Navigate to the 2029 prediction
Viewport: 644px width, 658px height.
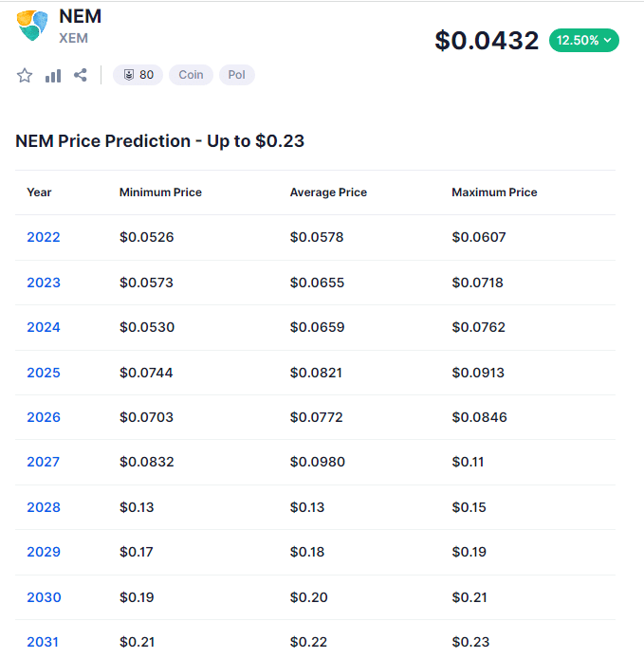[44, 552]
